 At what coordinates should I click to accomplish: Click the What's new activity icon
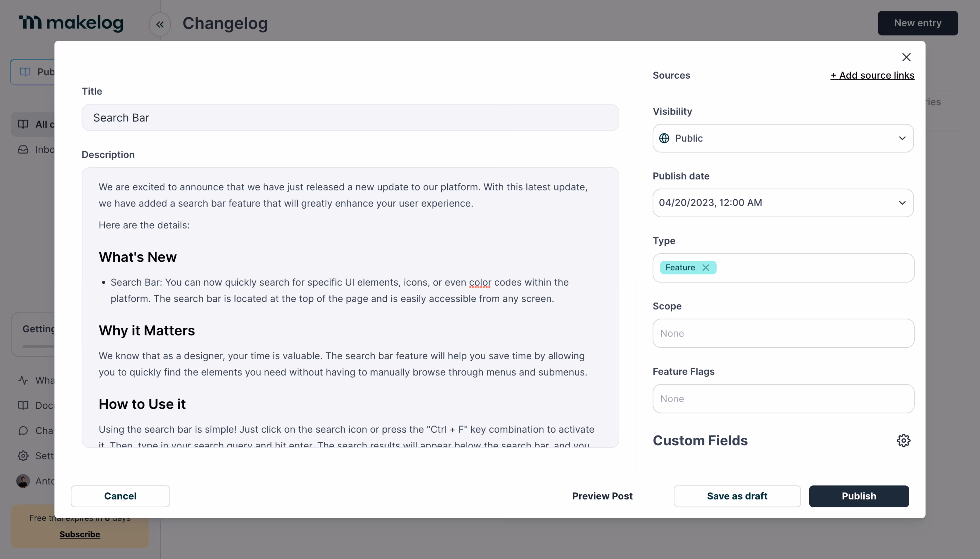tap(23, 380)
